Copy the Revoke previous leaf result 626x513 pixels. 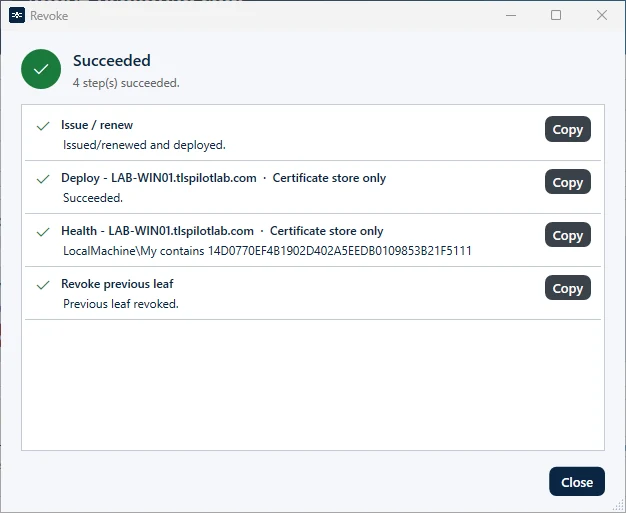[x=568, y=288]
